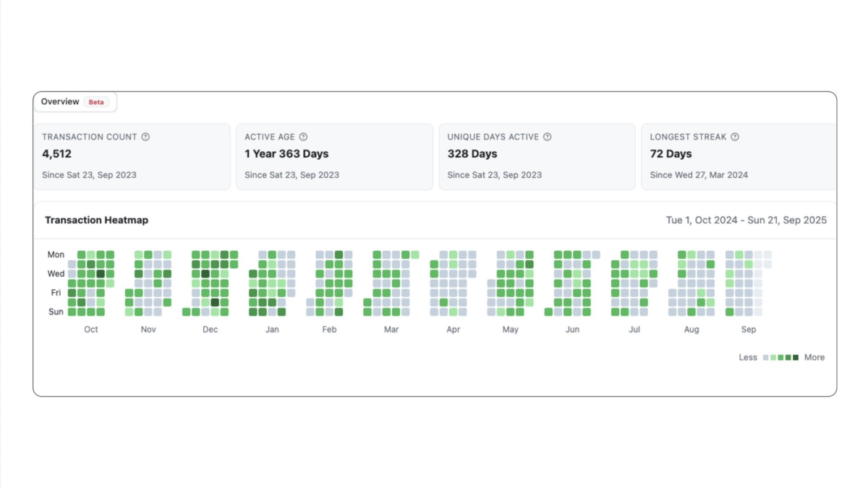The width and height of the screenshot is (868, 488).
Task: Select the medium green legend square
Action: pos(781,357)
